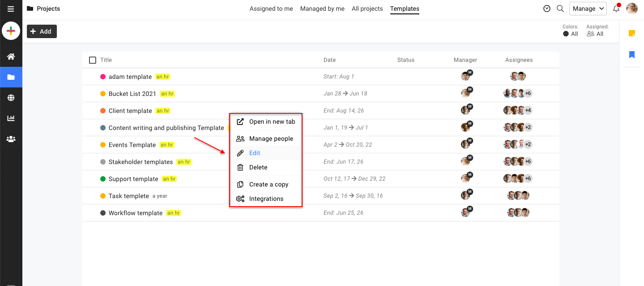The height and width of the screenshot is (286, 644).
Task: Switch to Managed by me tab
Action: tap(322, 9)
